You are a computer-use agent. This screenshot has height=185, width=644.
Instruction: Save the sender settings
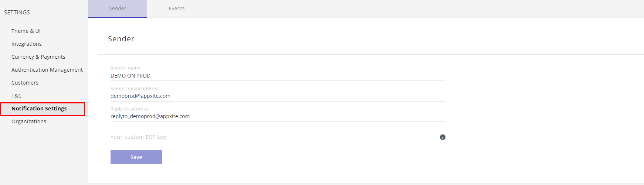tap(136, 157)
